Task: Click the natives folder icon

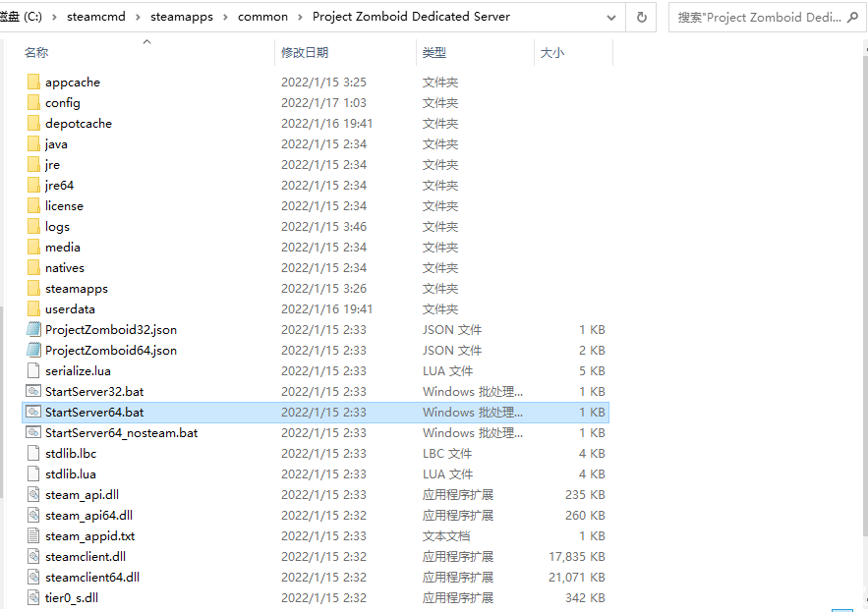Action: (x=33, y=268)
